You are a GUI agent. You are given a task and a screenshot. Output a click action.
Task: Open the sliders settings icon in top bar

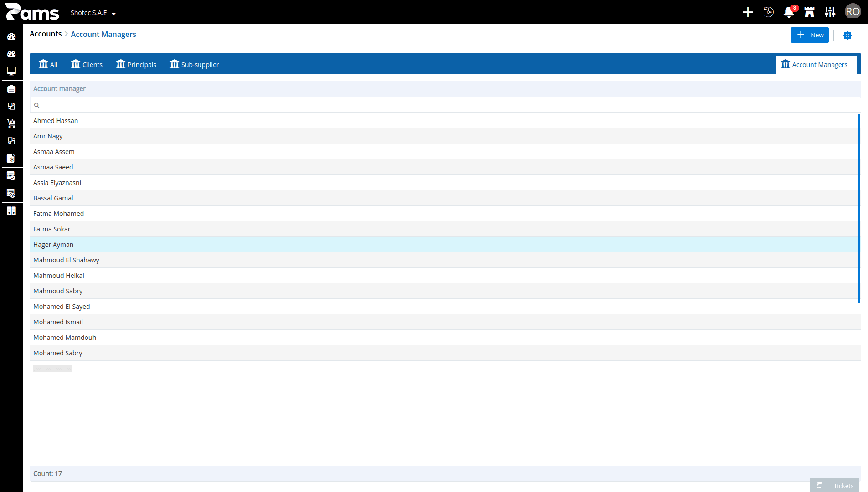click(x=830, y=12)
